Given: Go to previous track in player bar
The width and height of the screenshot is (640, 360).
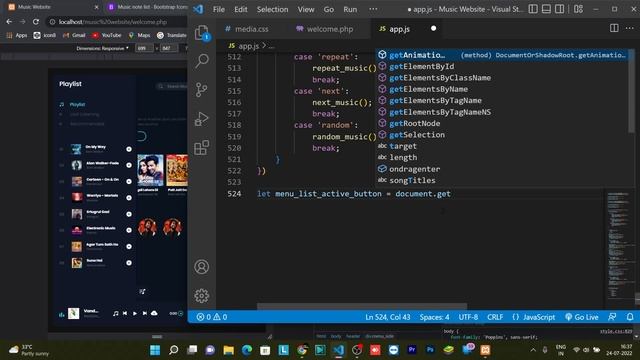Looking at the screenshot, I should click(125, 313).
